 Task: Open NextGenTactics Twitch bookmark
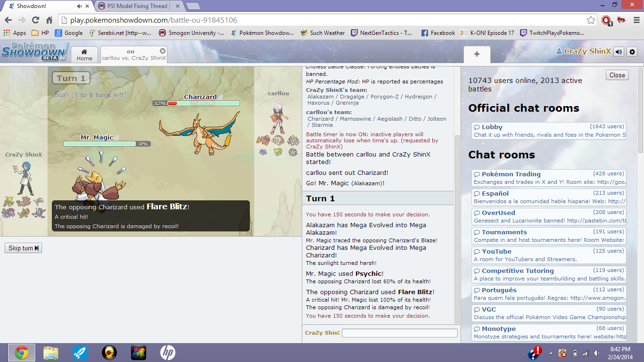(381, 33)
